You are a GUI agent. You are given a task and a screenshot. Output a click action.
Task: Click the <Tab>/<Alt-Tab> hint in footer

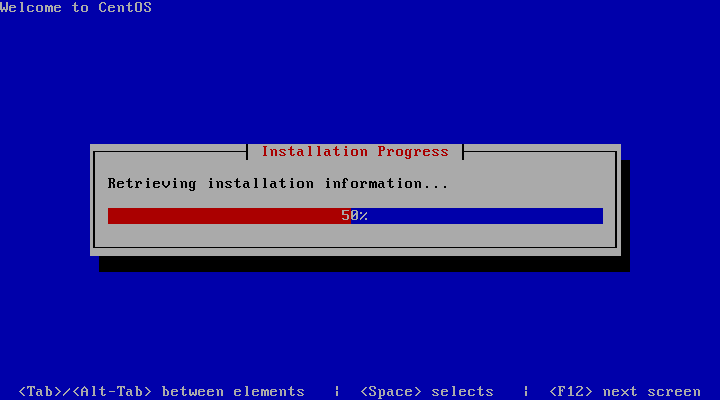(x=85, y=391)
